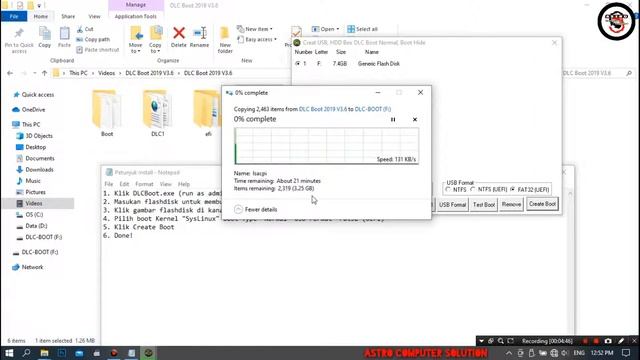Open taskbar search
Viewport: 640px width, 360px height.
[x=27, y=353]
